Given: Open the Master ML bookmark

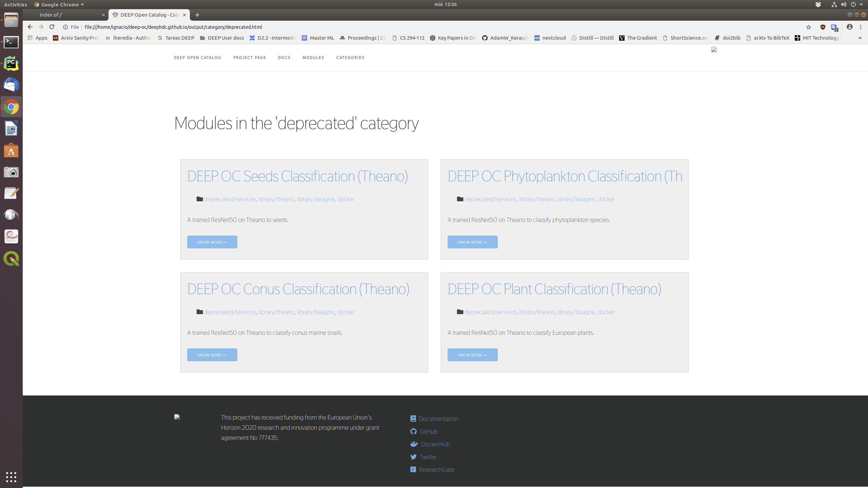Looking at the screenshot, I should point(318,38).
